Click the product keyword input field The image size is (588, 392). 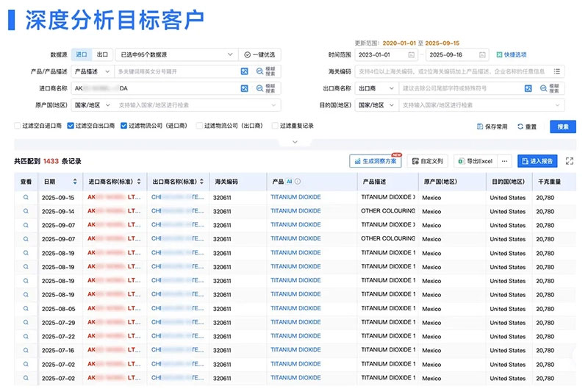pyautogui.click(x=176, y=71)
